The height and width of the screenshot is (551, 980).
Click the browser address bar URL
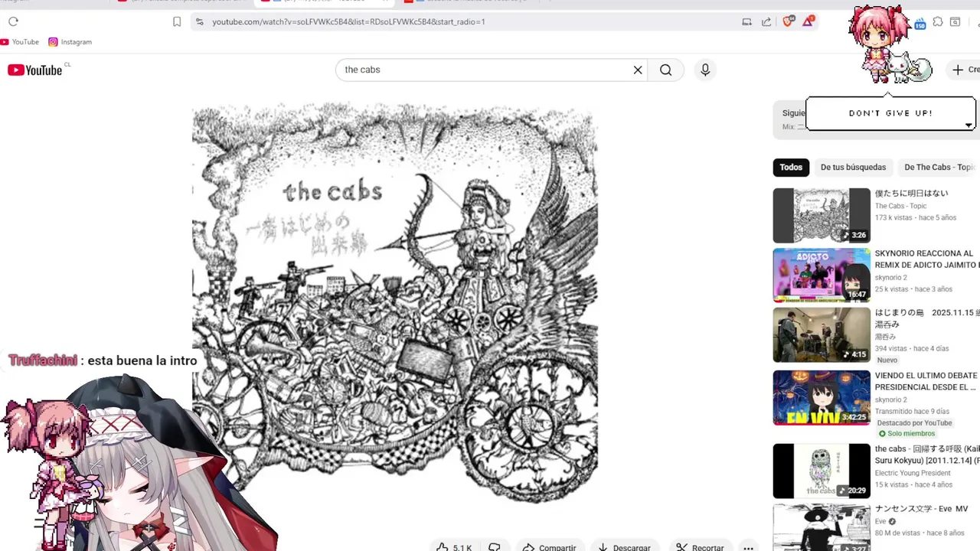point(348,21)
